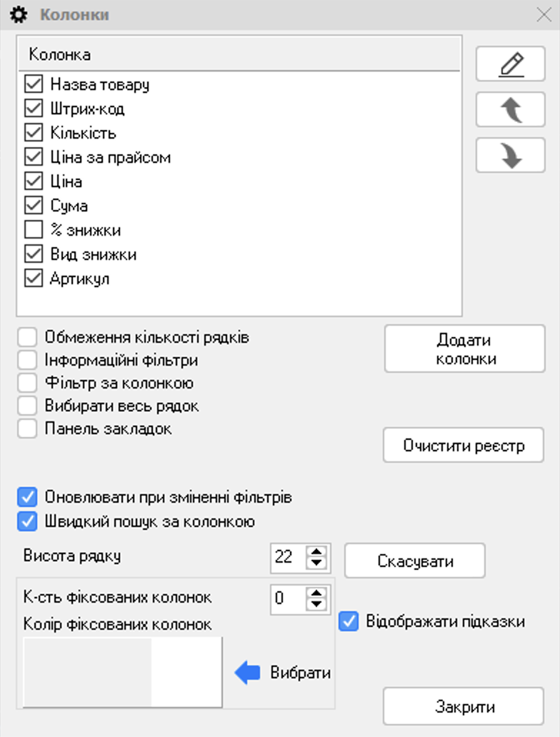Image resolution: width=560 pixels, height=737 pixels.
Task: Click the gear icon in title bar
Action: pos(19,14)
